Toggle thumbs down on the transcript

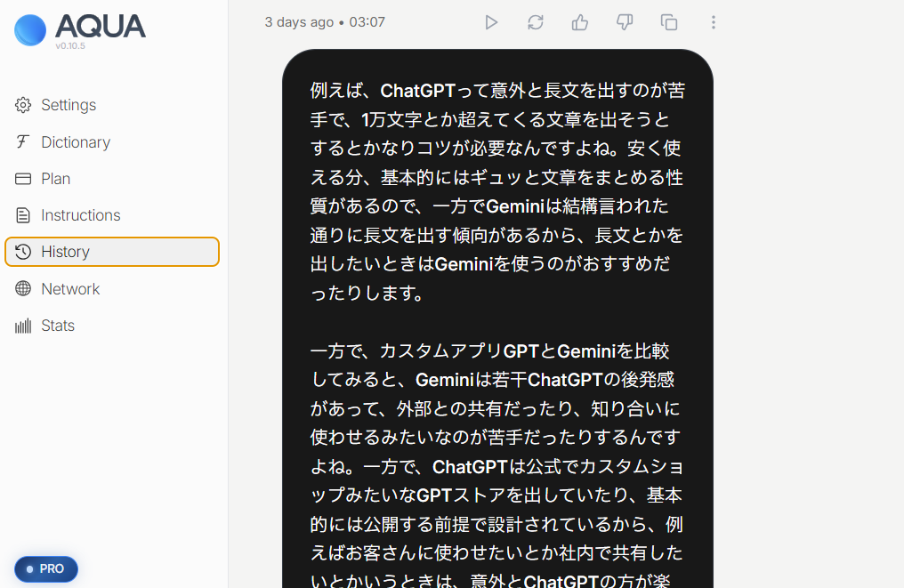click(x=625, y=22)
